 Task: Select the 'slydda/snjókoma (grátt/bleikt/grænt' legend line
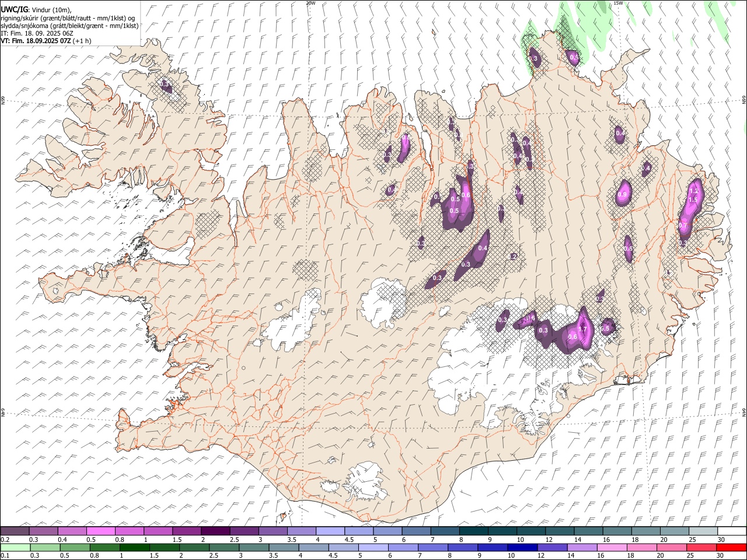coord(69,26)
